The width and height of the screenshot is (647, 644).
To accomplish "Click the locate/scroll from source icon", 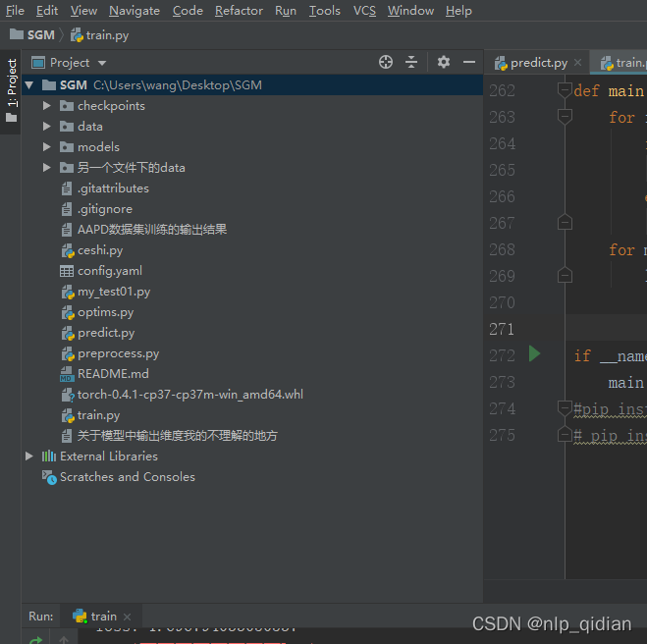I will (x=386, y=62).
